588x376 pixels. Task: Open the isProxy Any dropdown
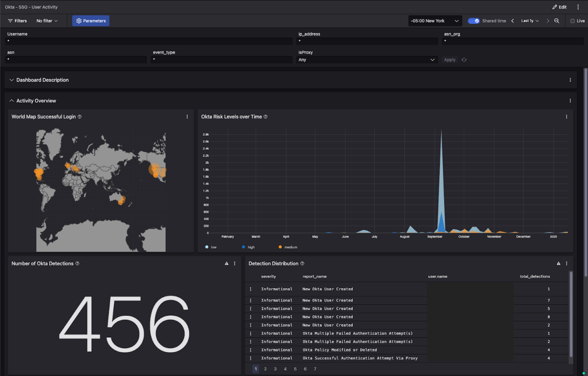367,60
